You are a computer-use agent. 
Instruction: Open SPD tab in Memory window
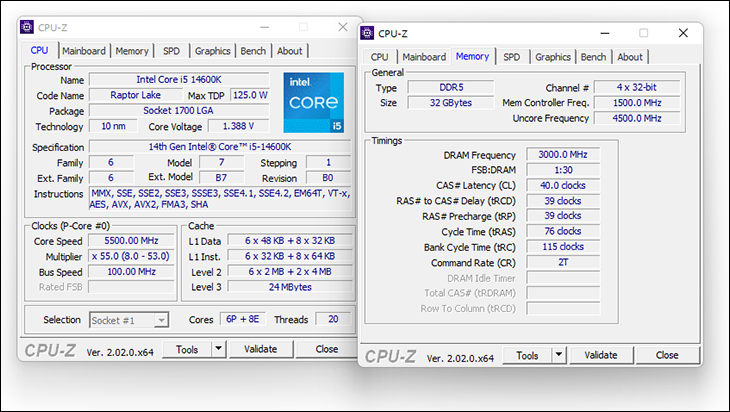[511, 57]
